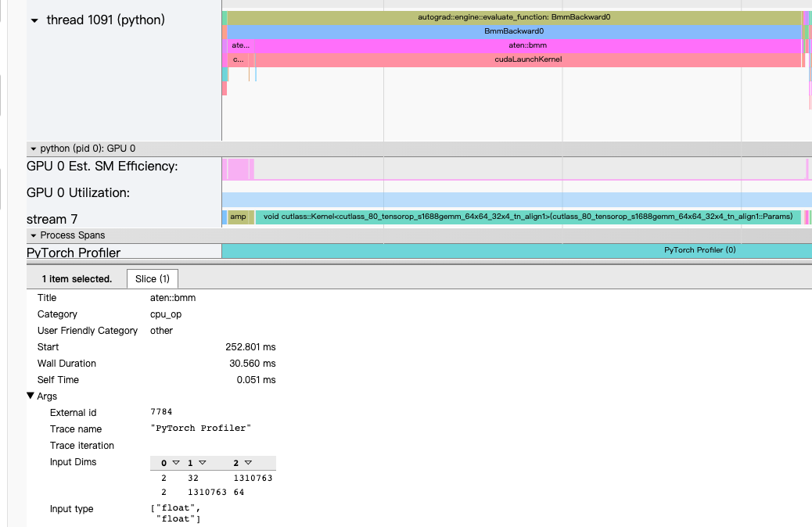Collapse the Process Spans section
The width and height of the screenshot is (812, 527).
[x=33, y=235]
